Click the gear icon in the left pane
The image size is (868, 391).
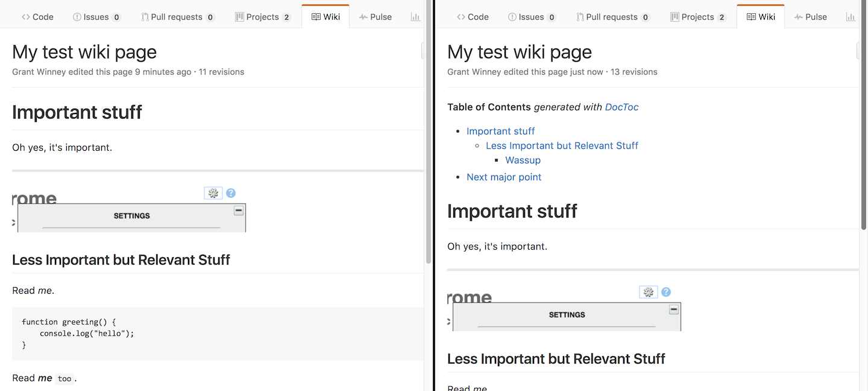point(213,193)
